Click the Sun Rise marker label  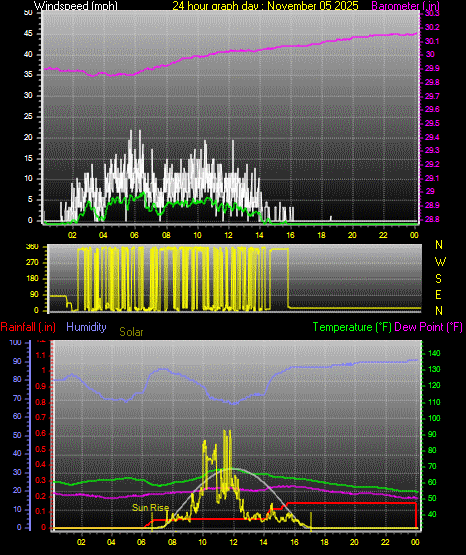coord(150,508)
